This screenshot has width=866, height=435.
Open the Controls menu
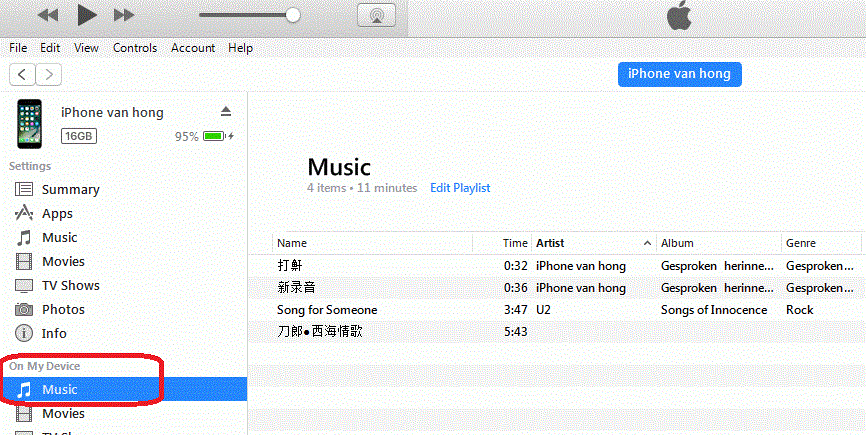pos(134,47)
